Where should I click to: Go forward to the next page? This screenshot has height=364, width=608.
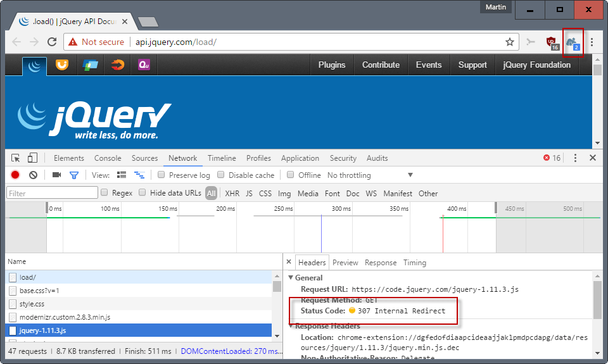click(x=34, y=42)
